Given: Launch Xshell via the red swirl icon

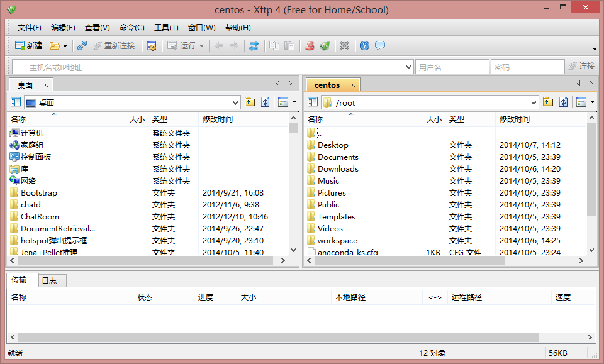Looking at the screenshot, I should pos(310,46).
